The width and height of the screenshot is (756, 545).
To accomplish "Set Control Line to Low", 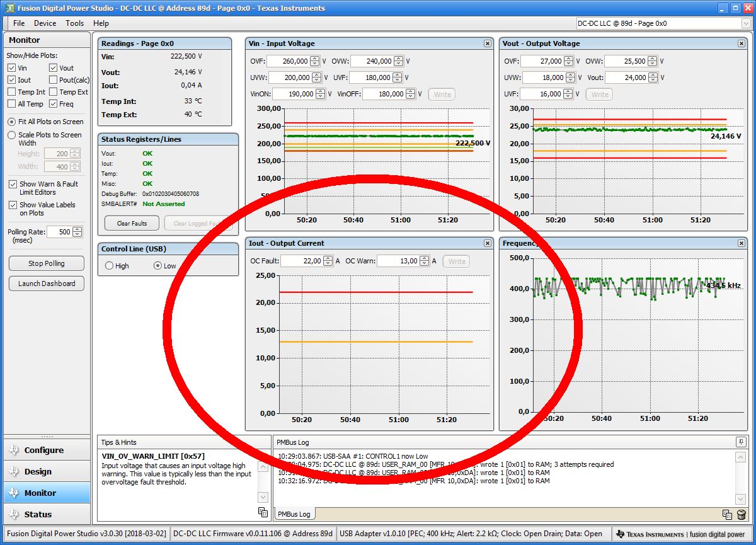I will click(157, 266).
